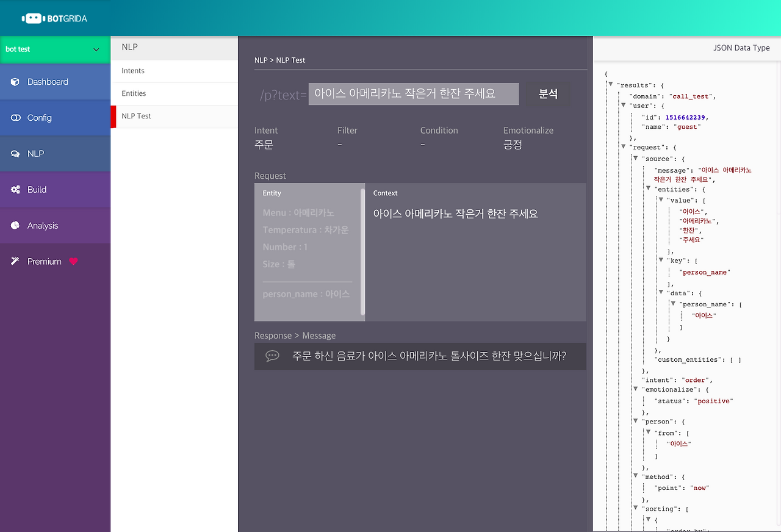This screenshot has height=532, width=781.
Task: Collapse the emotionalize JSON node
Action: tap(636, 389)
